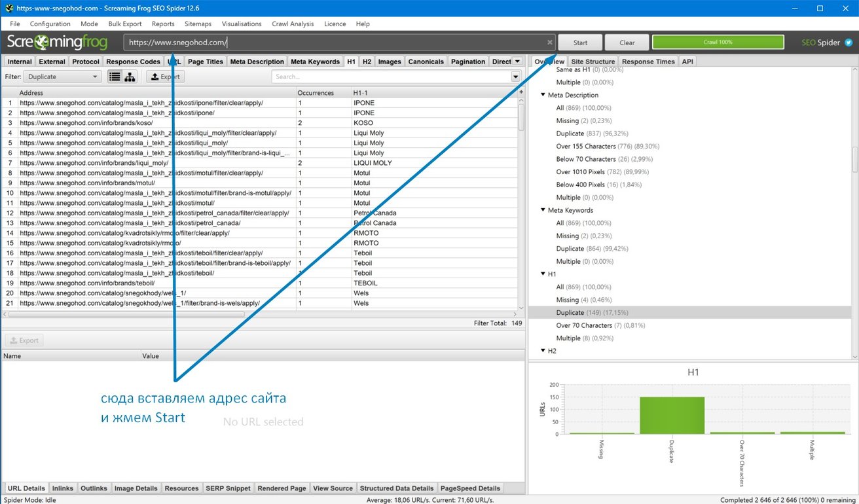Switch to the Response Codes tab
This screenshot has height=504, width=859.
click(x=133, y=62)
